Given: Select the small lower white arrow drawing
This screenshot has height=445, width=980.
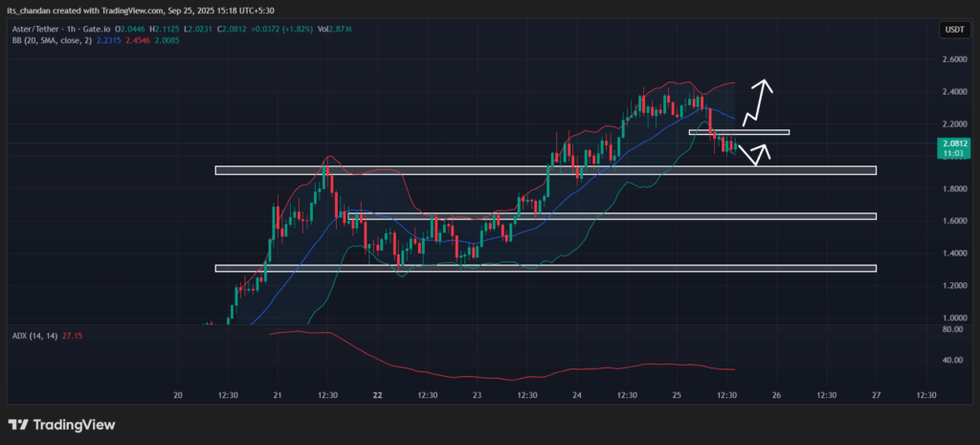Looking at the screenshot, I should tap(756, 155).
